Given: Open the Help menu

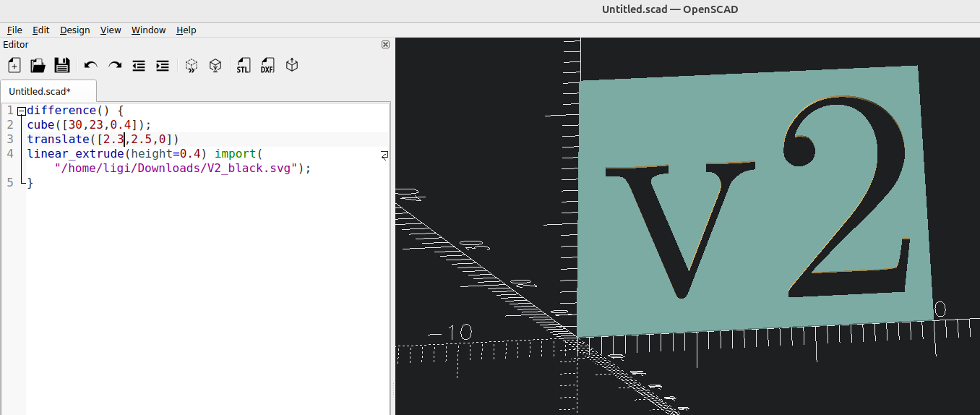Looking at the screenshot, I should tap(186, 30).
